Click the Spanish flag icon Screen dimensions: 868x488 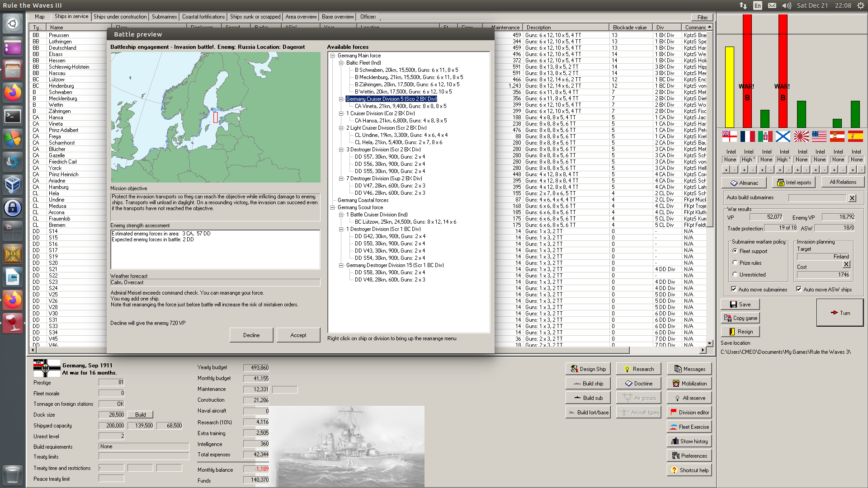click(855, 136)
